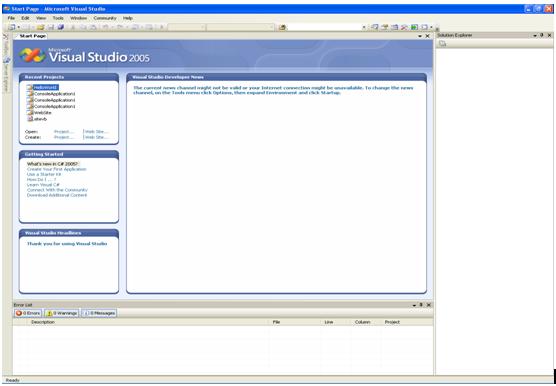Open Connect With the Community link
This screenshot has height=386, width=556.
[x=57, y=190]
